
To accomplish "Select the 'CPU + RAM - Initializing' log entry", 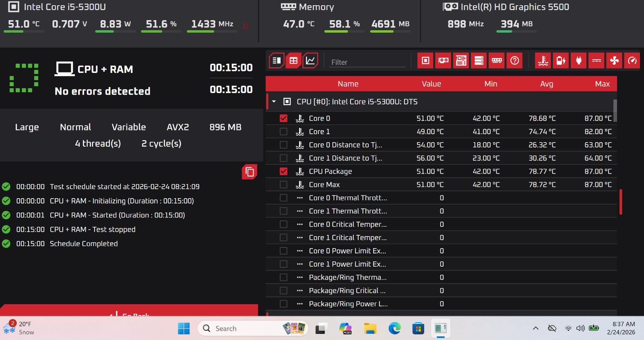I will (x=122, y=201).
